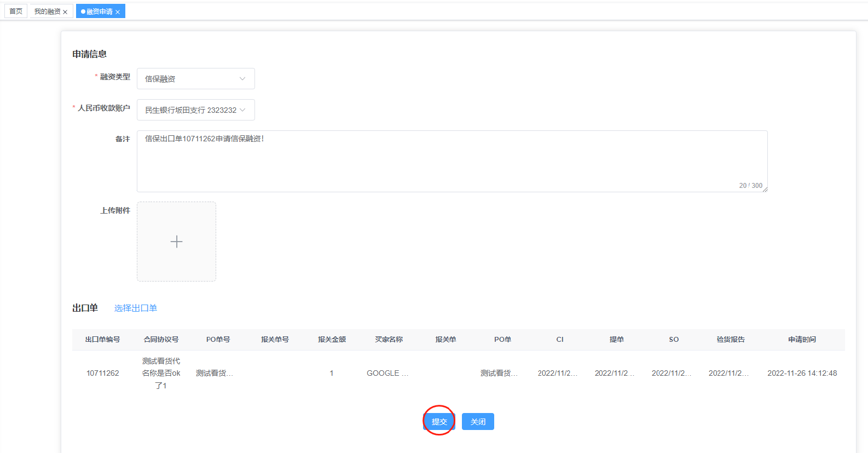This screenshot has height=453, width=868.
Task: Click the 申请时间 column header
Action: [802, 340]
